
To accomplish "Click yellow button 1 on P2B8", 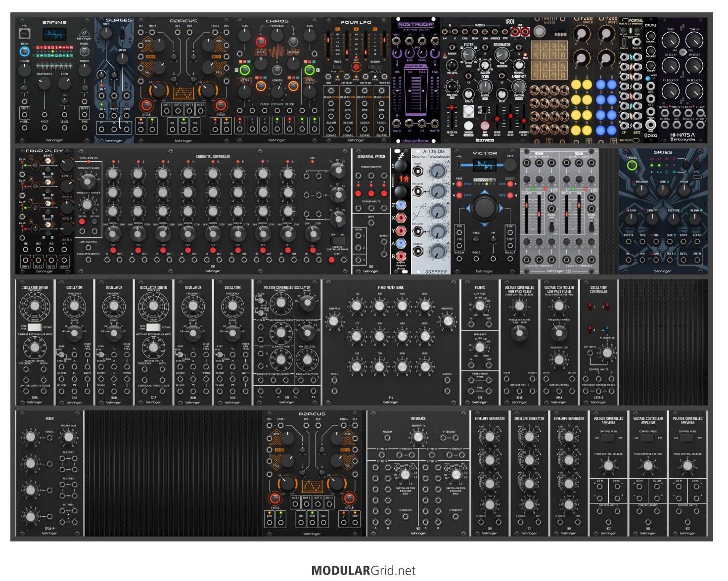I will point(576,85).
